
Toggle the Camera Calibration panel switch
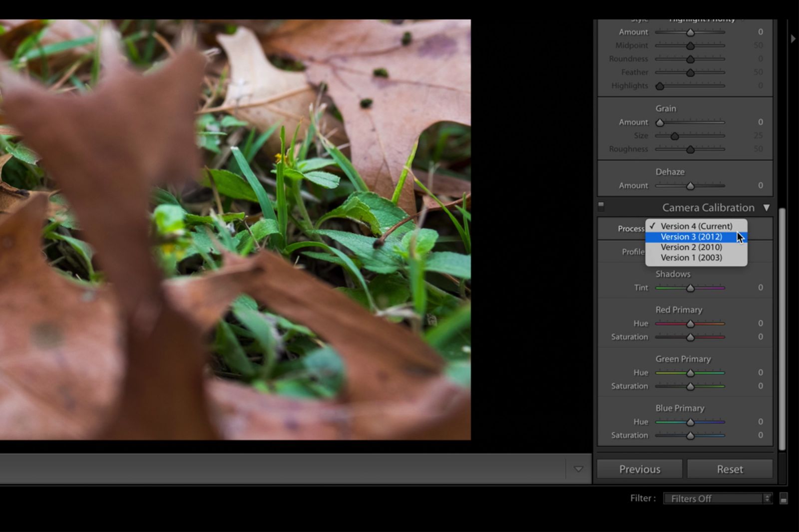pyautogui.click(x=601, y=205)
